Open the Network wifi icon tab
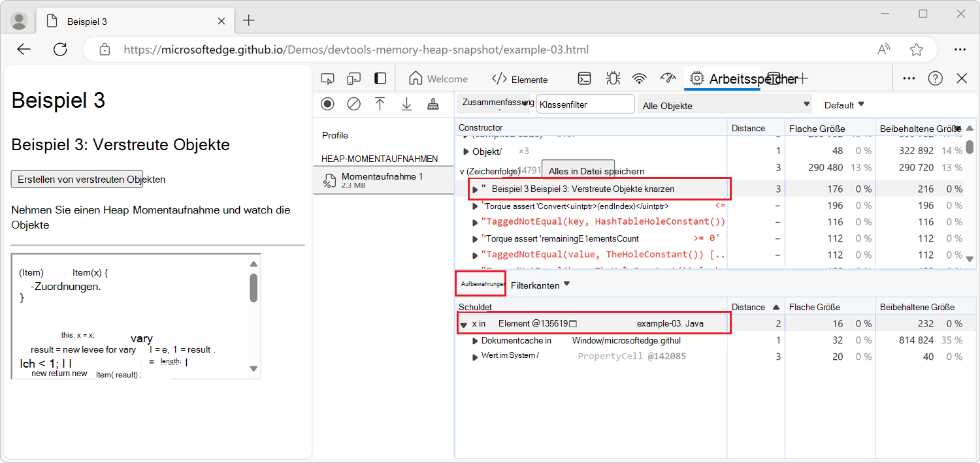 click(x=639, y=79)
